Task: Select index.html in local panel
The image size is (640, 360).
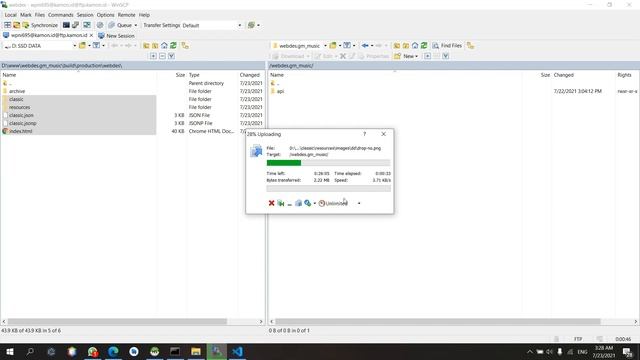Action: point(20,131)
